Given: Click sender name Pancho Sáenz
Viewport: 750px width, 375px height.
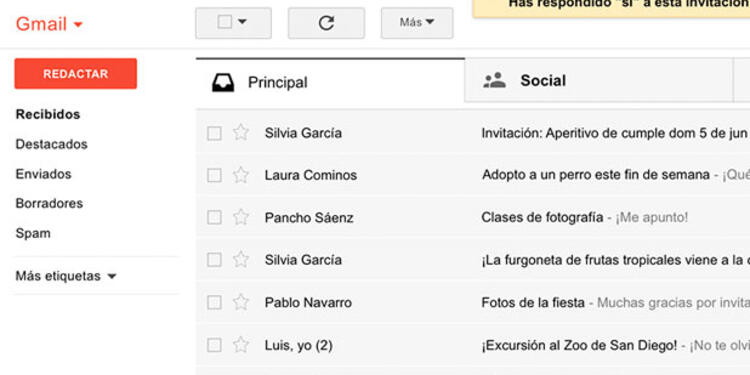Looking at the screenshot, I should click(x=309, y=218).
